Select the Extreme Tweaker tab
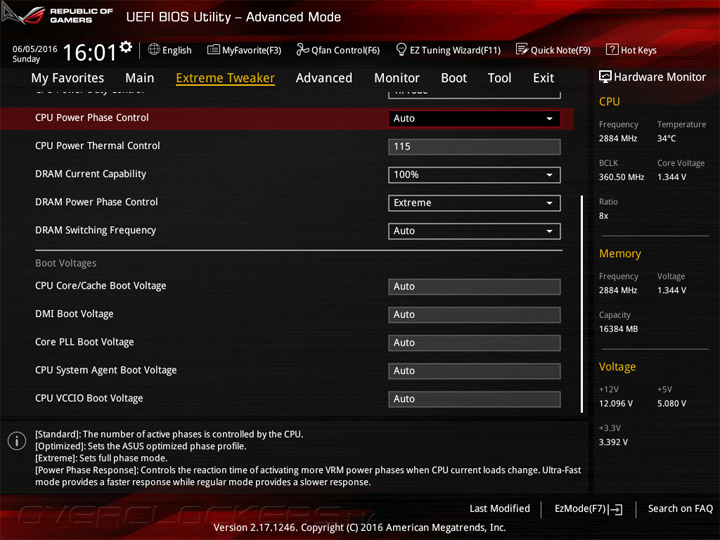Image resolution: width=720 pixels, height=540 pixels. coord(225,78)
